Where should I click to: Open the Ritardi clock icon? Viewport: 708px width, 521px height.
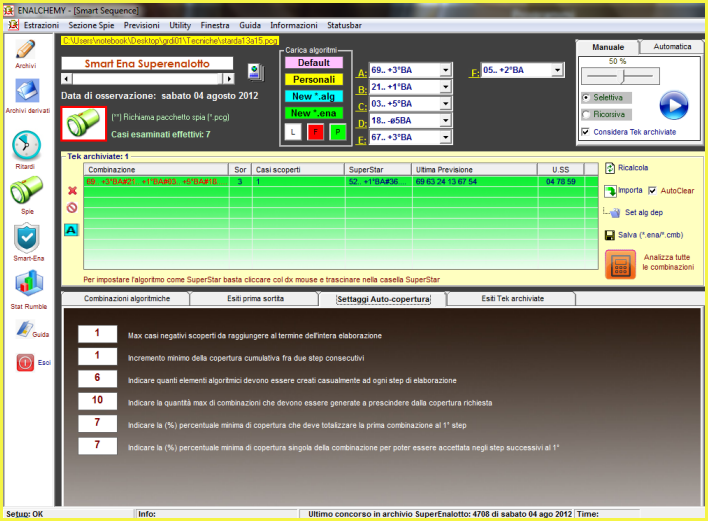pyautogui.click(x=26, y=145)
